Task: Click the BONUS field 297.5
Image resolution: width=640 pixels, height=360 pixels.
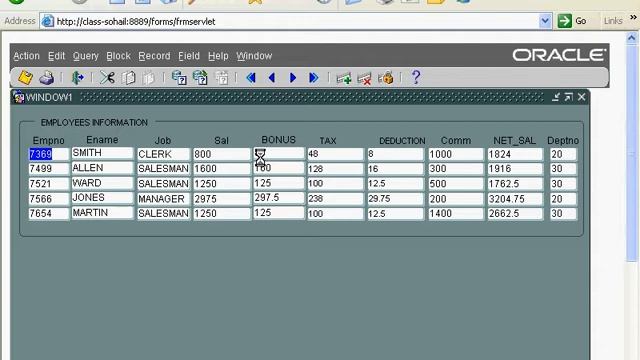Action: 279,198
